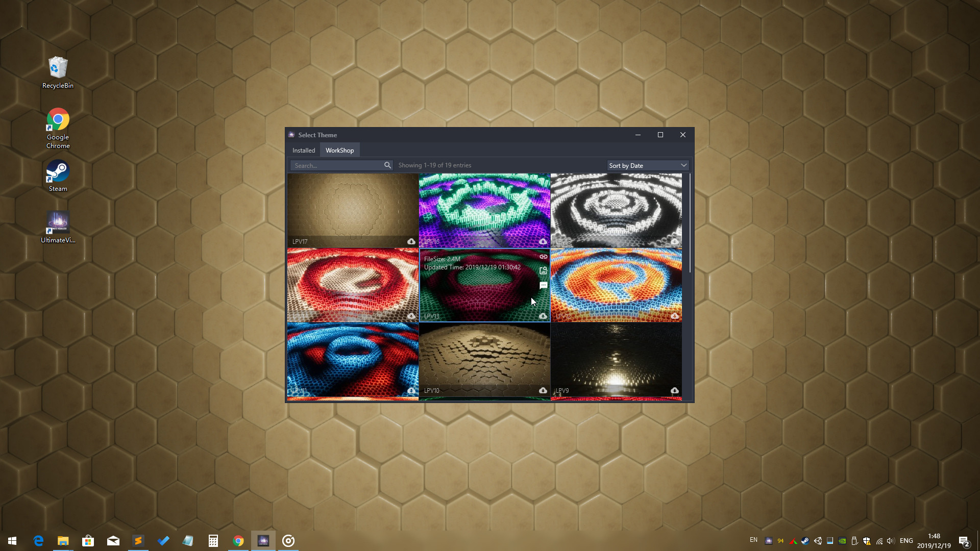Download the LPV9 theme
980x551 pixels.
(675, 390)
